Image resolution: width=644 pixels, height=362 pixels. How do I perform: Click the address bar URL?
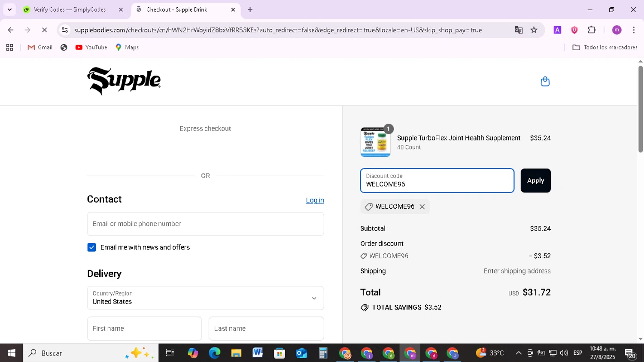pos(278,30)
